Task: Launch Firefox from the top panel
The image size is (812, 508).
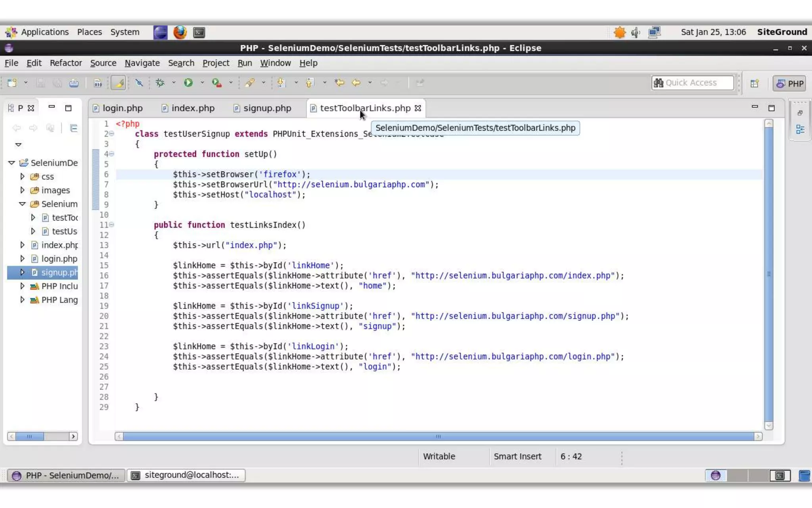Action: point(180,32)
